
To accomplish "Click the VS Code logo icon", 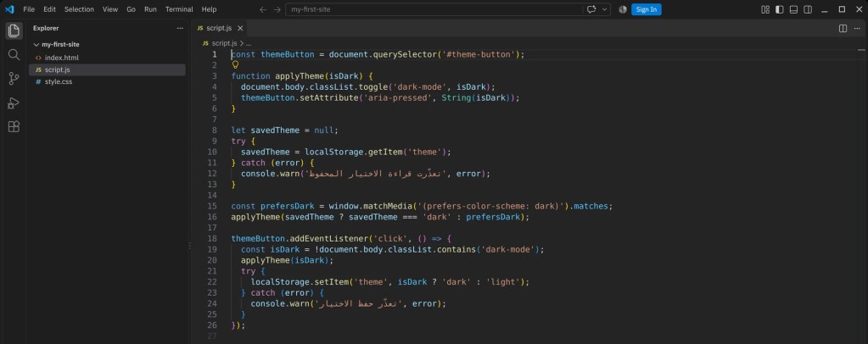I will [8, 9].
